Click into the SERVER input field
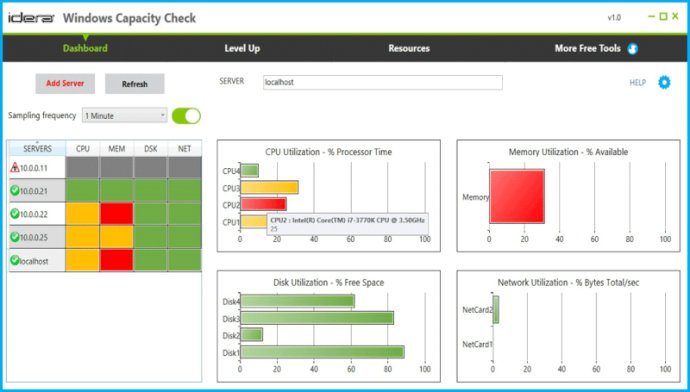This screenshot has height=392, width=690. tap(382, 82)
